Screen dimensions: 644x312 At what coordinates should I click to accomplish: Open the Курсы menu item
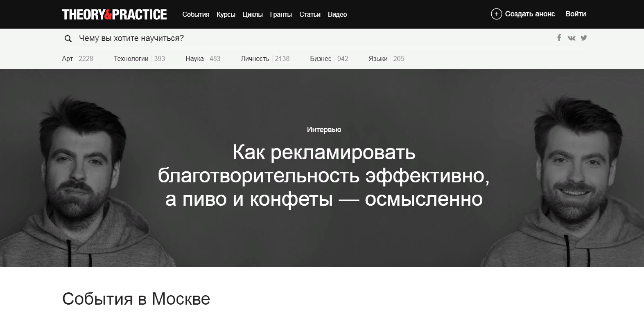(226, 15)
